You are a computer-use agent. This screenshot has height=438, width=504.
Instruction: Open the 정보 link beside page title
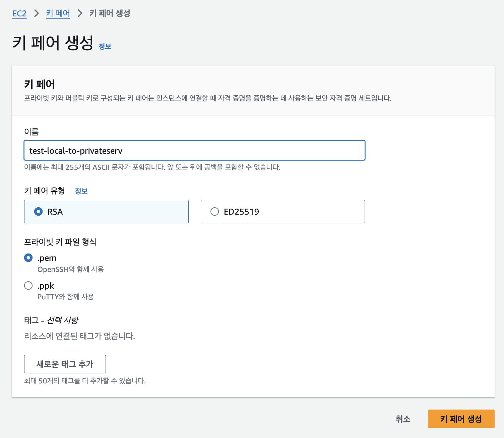(105, 47)
